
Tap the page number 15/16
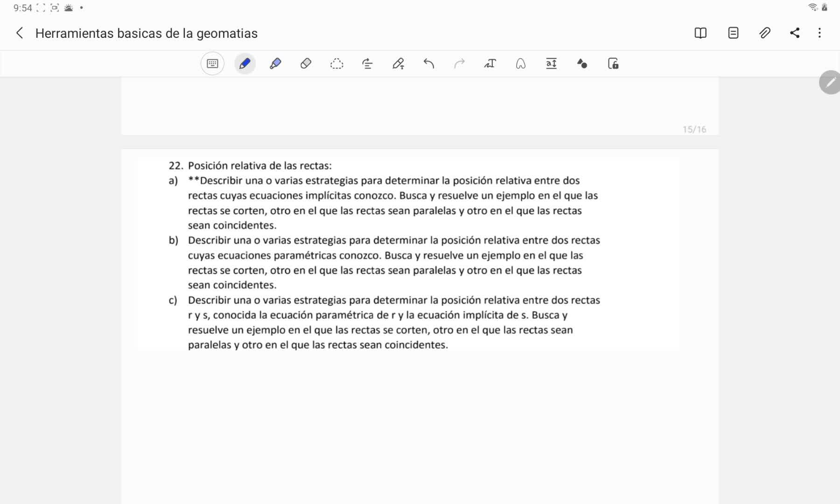[x=694, y=129]
